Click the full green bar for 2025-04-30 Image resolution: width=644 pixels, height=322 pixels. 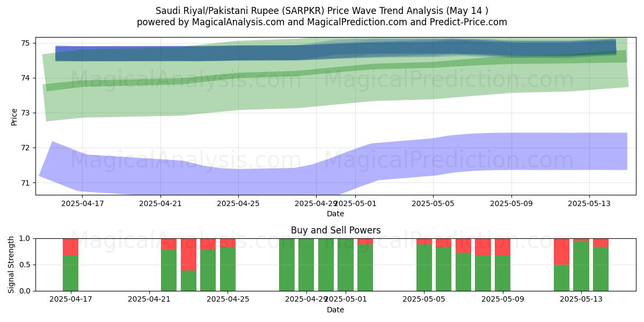coord(326,265)
